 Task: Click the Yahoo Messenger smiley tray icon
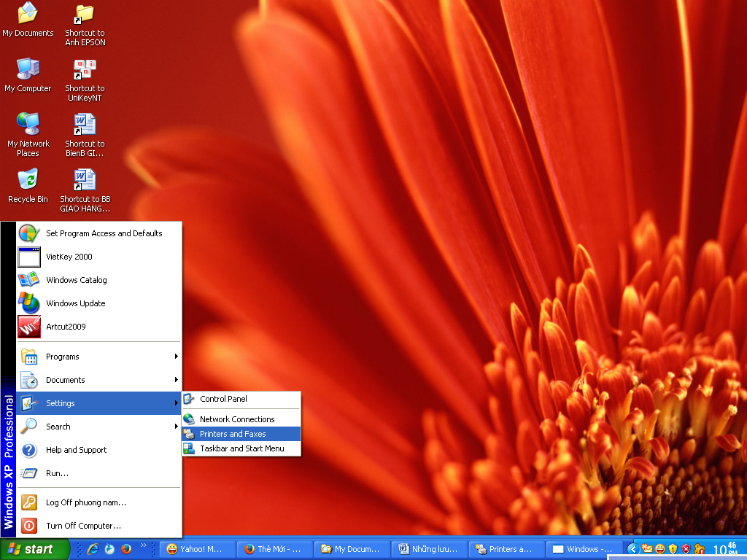tap(659, 549)
